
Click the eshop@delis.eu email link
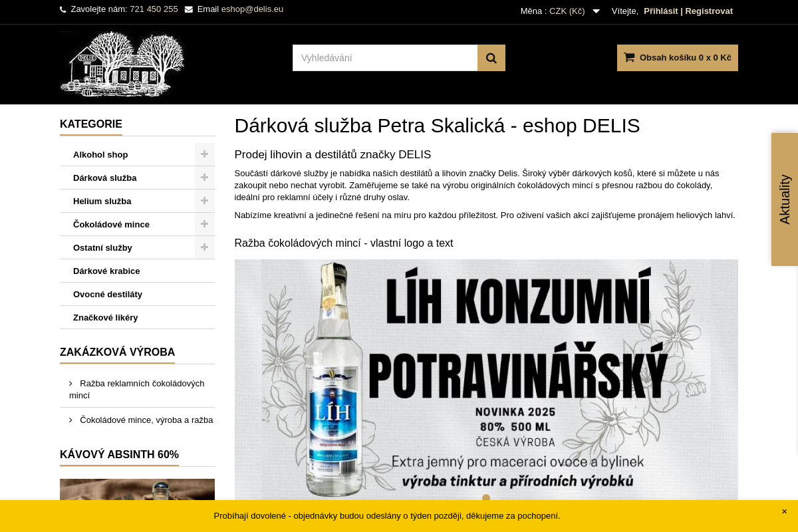click(252, 9)
